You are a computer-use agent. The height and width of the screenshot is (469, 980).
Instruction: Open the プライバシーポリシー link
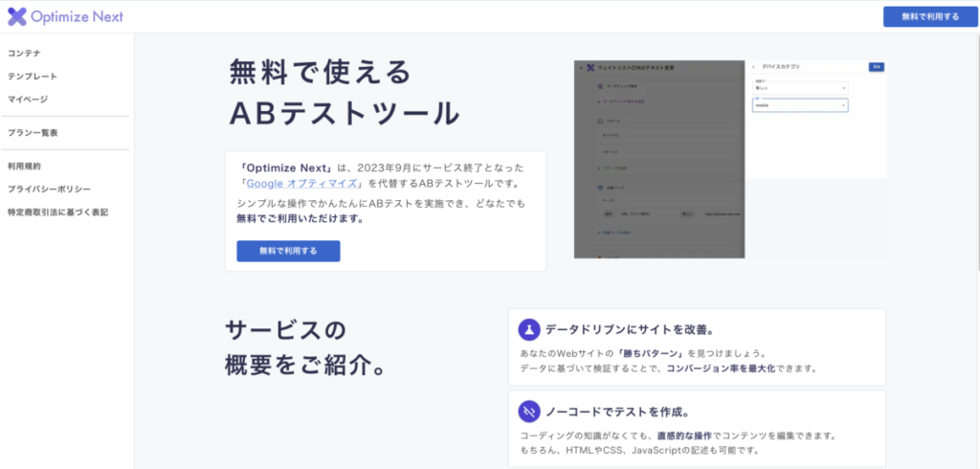tap(49, 189)
